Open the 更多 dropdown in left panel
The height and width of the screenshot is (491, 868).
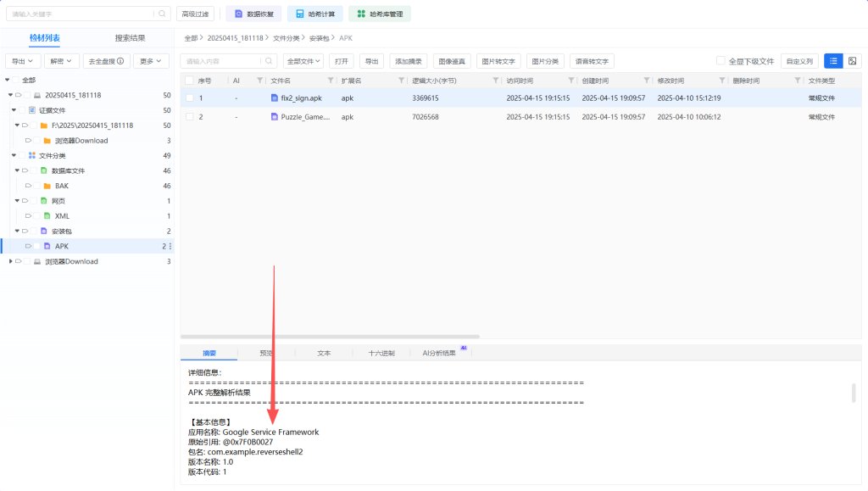[x=150, y=61]
